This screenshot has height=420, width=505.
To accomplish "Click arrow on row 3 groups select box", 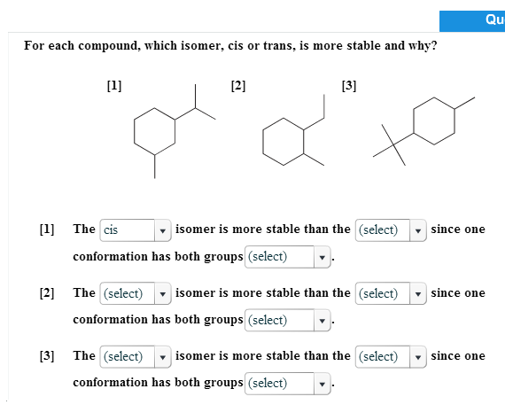I will [x=322, y=384].
